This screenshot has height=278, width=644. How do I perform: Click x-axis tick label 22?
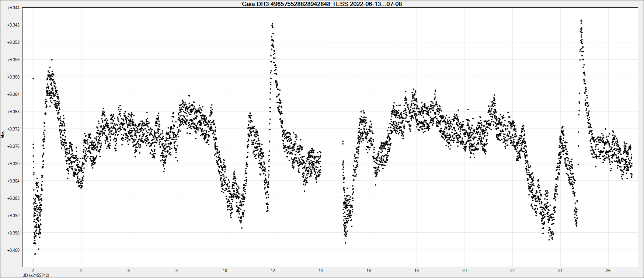point(512,271)
